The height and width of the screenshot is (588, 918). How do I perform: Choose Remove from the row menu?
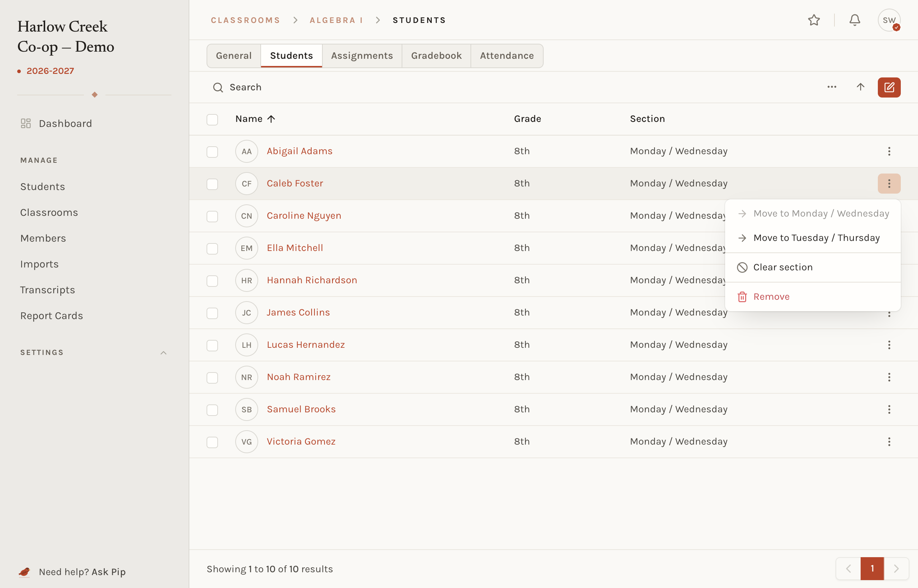pyautogui.click(x=813, y=297)
